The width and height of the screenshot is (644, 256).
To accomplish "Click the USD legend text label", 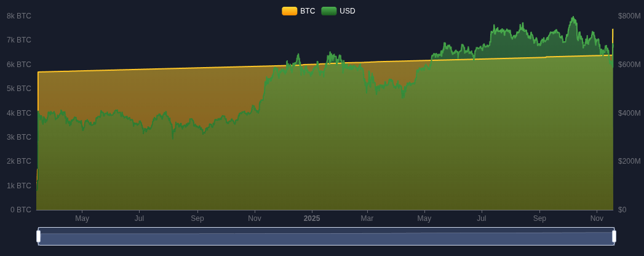I will [x=348, y=11].
